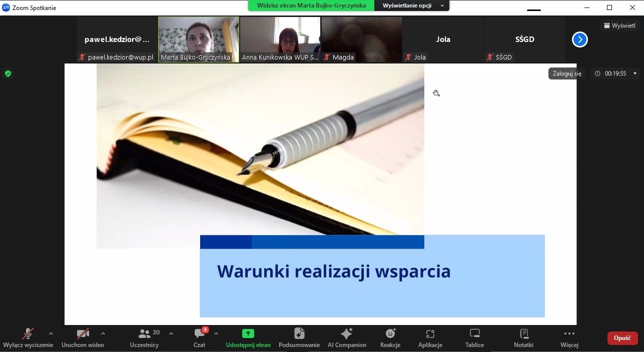Click Udostępnij ekran share screen icon
This screenshot has width=644, height=352.
[248, 333]
